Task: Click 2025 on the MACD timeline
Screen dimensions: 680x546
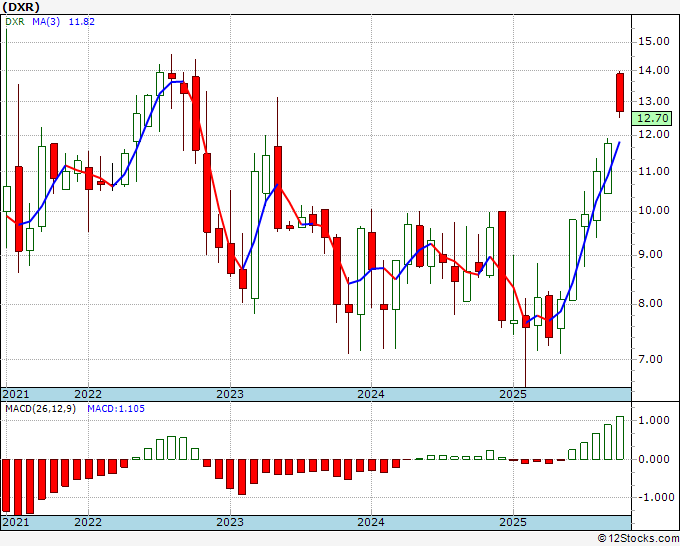Action: (513, 522)
